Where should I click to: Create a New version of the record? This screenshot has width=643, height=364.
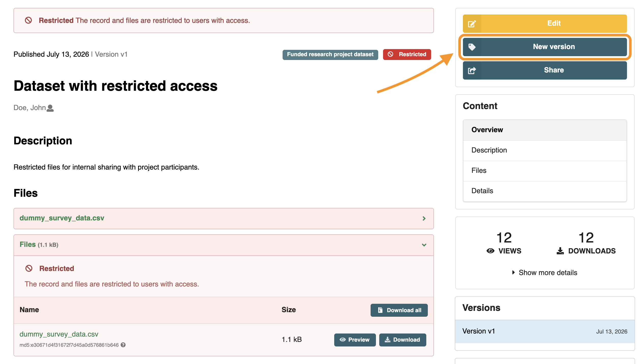[x=545, y=47]
